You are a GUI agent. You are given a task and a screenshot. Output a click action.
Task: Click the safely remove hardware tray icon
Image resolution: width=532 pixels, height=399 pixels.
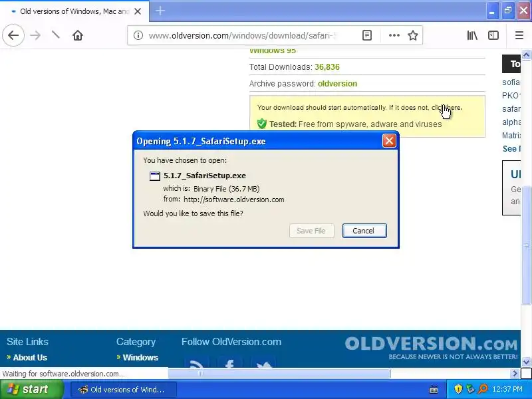click(470, 389)
